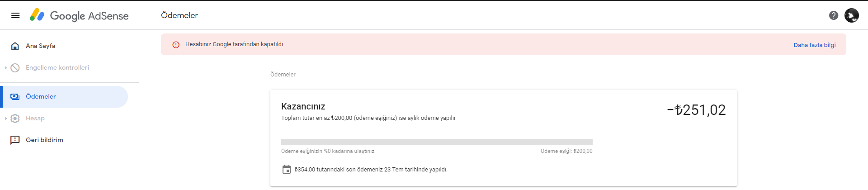Open the account profile avatar
This screenshot has height=190, width=868.
pyautogui.click(x=852, y=15)
